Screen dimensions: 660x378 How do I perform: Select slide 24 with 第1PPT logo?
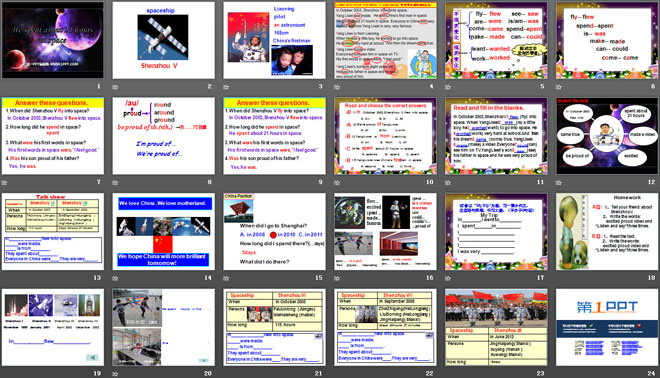607,327
